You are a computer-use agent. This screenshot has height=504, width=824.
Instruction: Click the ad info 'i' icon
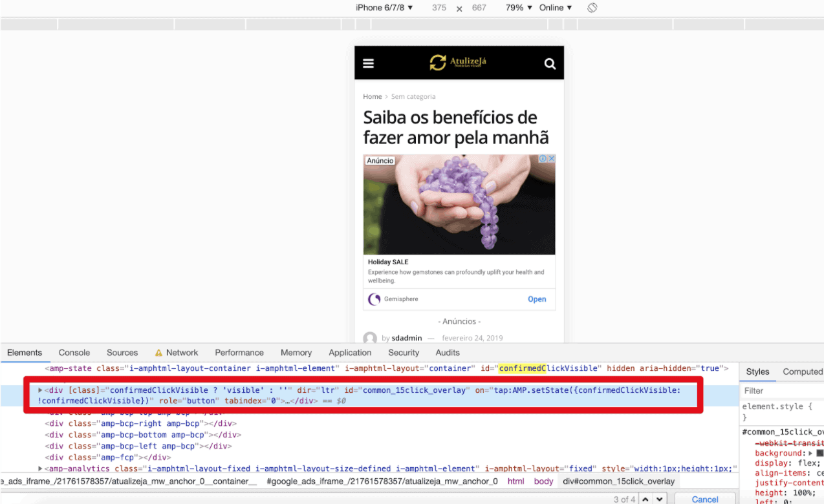544,159
